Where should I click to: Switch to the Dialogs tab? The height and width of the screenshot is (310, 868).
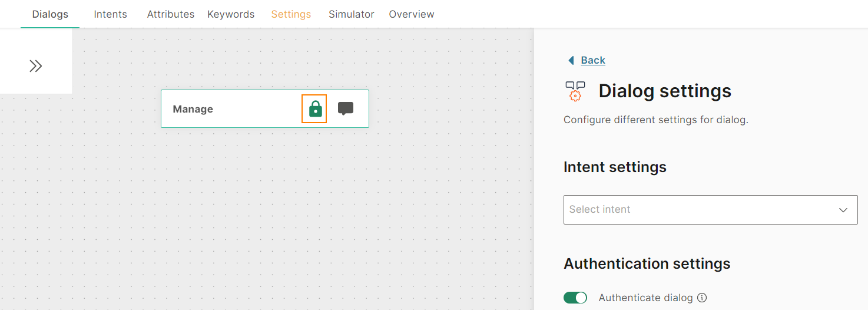click(x=50, y=14)
